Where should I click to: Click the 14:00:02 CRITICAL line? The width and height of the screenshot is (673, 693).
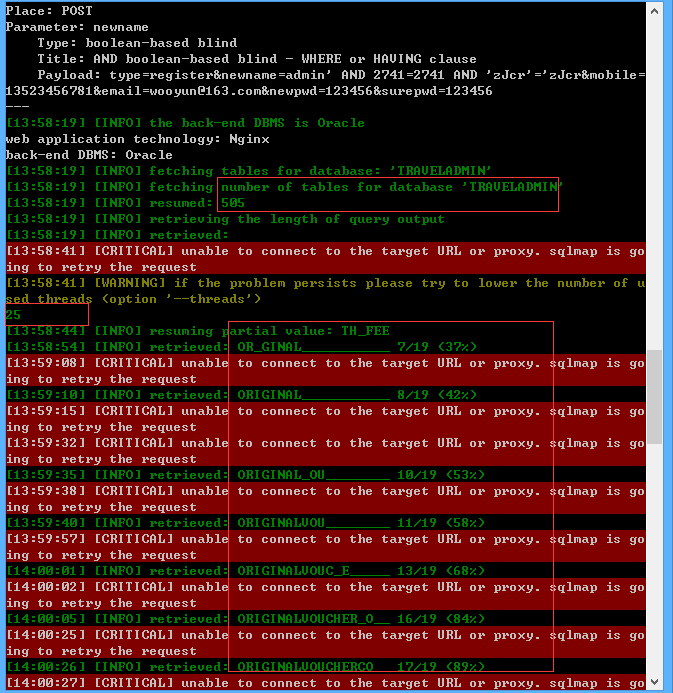click(x=326, y=594)
